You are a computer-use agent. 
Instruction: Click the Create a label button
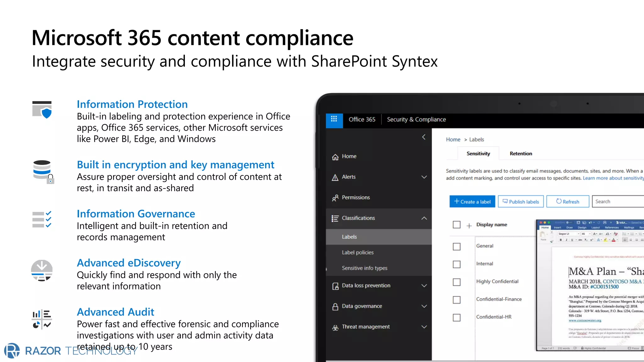pyautogui.click(x=472, y=201)
